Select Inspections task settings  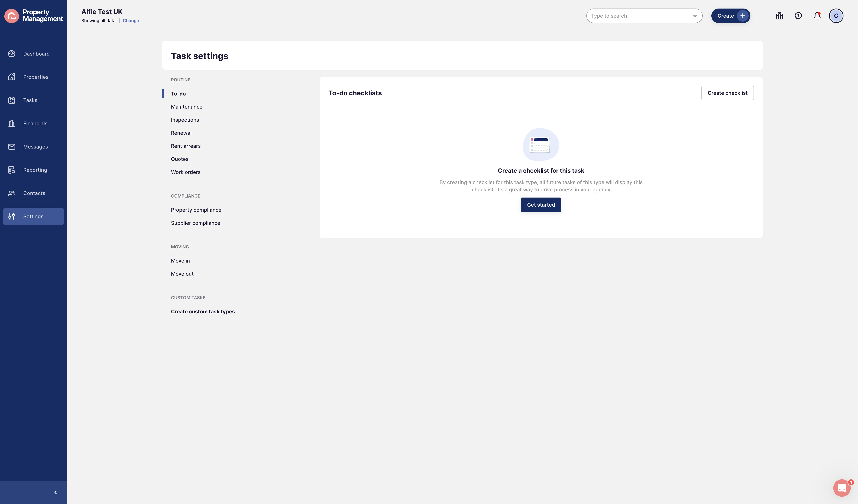pyautogui.click(x=185, y=120)
